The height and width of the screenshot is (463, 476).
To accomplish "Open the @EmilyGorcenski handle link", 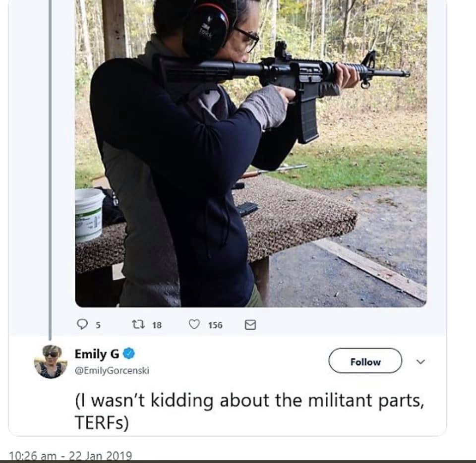I will 112,370.
